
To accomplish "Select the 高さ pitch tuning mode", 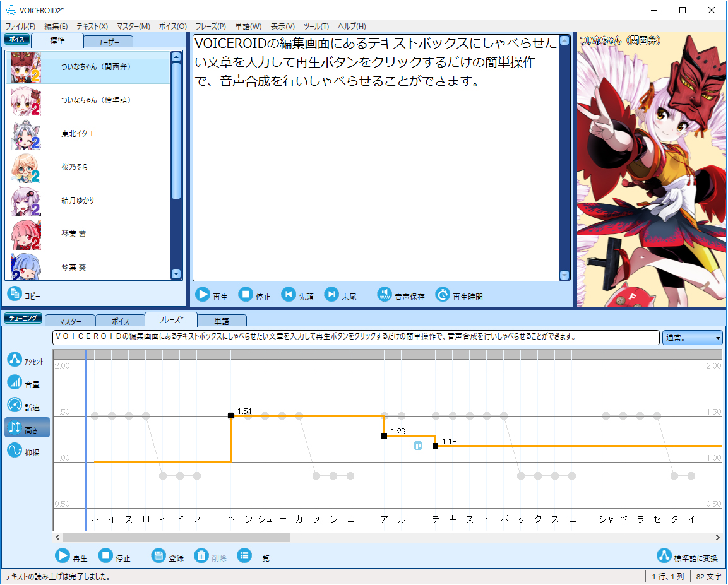I will (x=27, y=427).
